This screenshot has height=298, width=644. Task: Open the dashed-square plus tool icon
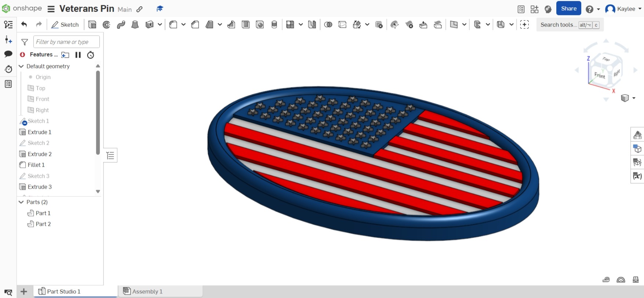pos(525,25)
